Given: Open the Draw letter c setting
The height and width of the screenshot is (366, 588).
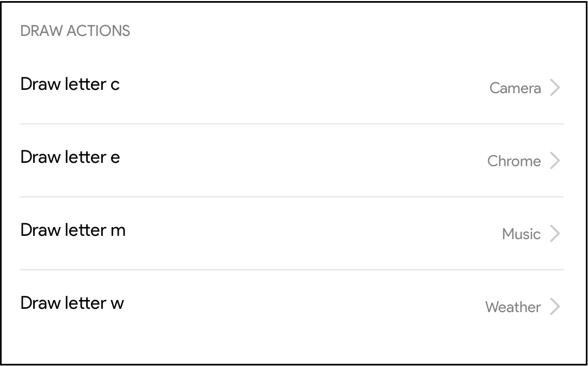Looking at the screenshot, I should tap(70, 84).
